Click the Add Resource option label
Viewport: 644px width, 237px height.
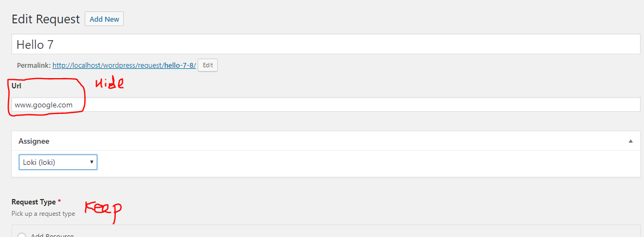tap(52, 235)
